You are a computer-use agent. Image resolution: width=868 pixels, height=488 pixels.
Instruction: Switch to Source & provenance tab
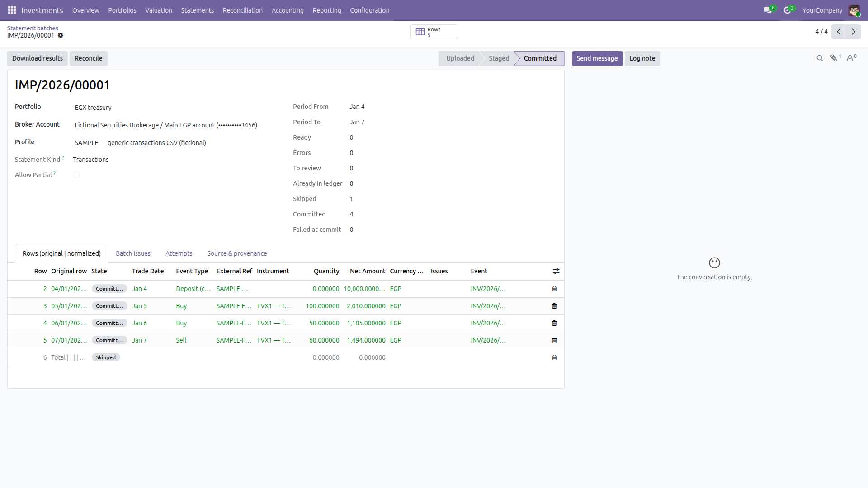click(237, 253)
